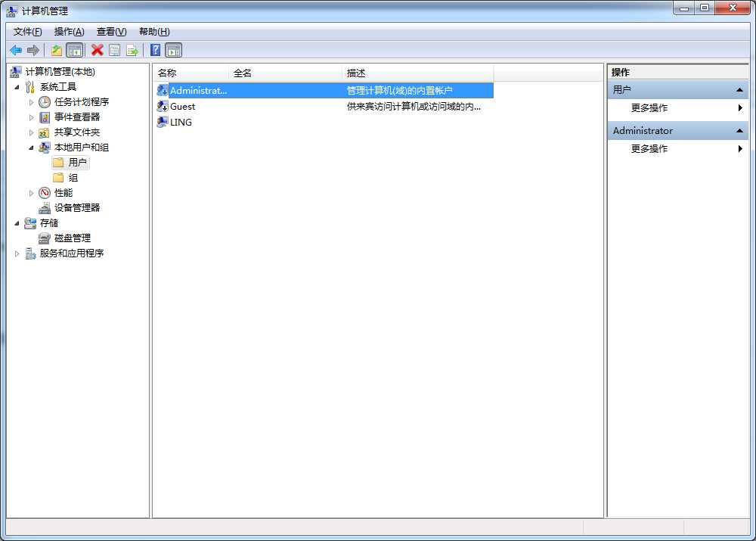Screen dimensions: 756x541
Task: Click the Properties toolbar icon
Action: pos(115,50)
